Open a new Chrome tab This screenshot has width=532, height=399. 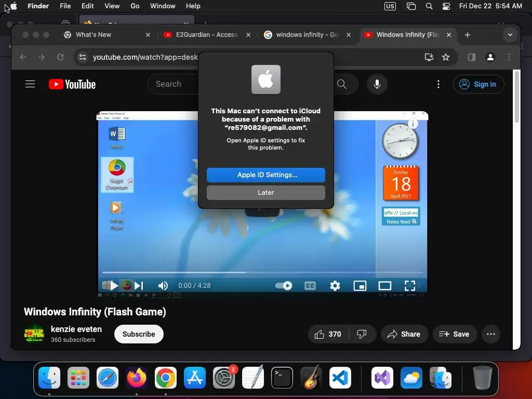coord(467,35)
